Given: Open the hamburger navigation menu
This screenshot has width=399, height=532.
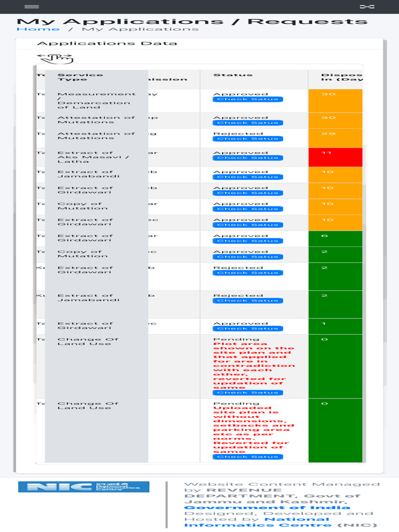Looking at the screenshot, I should [x=32, y=6].
